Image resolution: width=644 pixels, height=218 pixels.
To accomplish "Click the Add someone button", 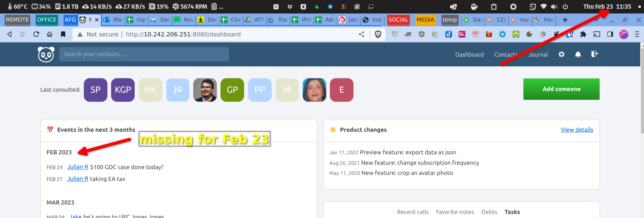I will [x=561, y=89].
